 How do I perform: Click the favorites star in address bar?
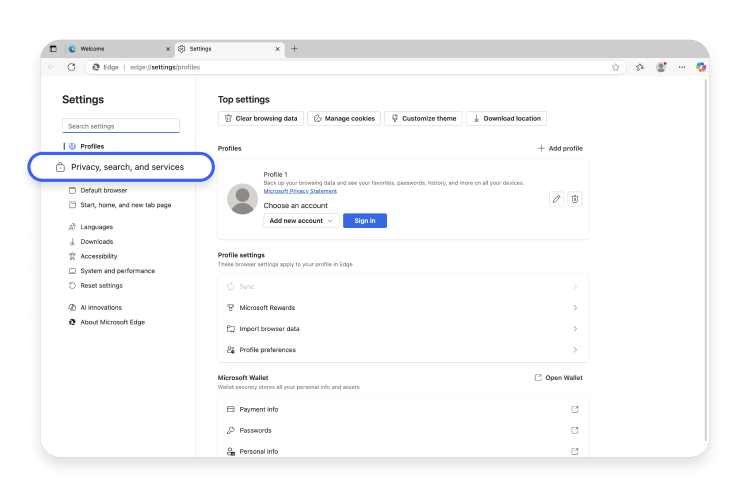pyautogui.click(x=616, y=67)
